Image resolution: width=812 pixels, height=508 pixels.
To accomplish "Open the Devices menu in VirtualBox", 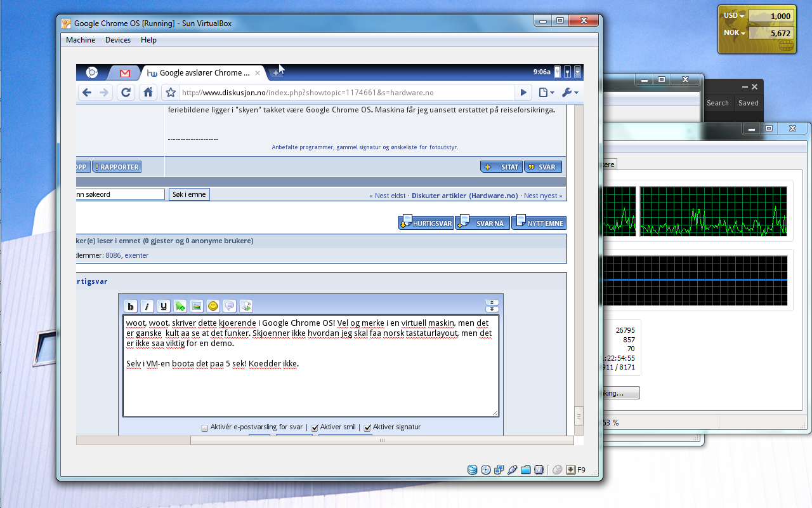I will point(118,40).
